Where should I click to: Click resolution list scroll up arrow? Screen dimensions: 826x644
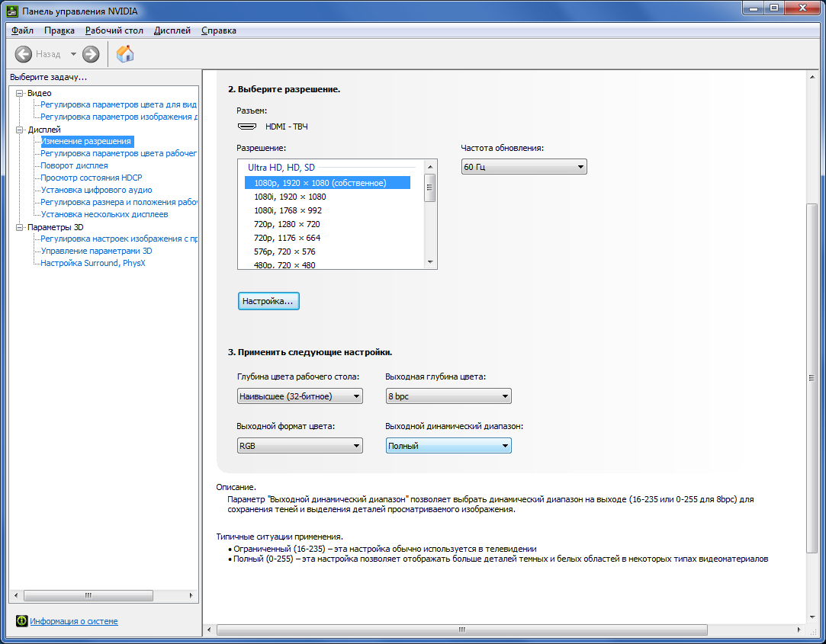pos(430,166)
